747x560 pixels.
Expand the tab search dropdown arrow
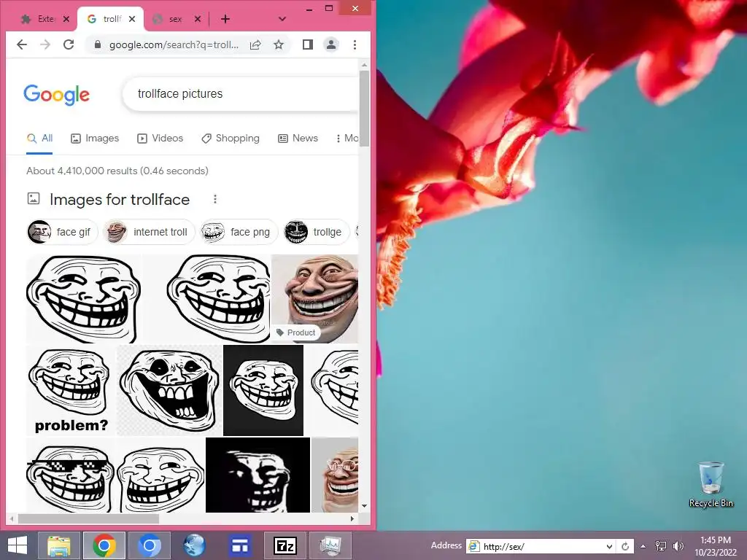pyautogui.click(x=282, y=19)
